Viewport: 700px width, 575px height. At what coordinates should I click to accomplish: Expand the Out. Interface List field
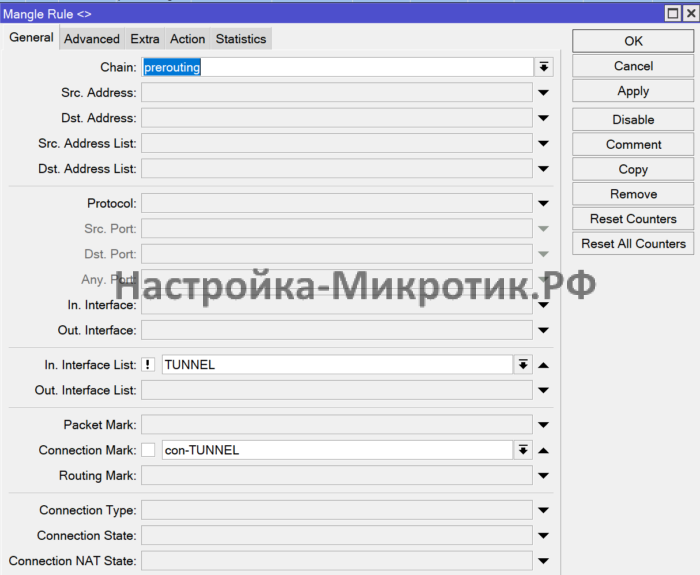tap(543, 390)
